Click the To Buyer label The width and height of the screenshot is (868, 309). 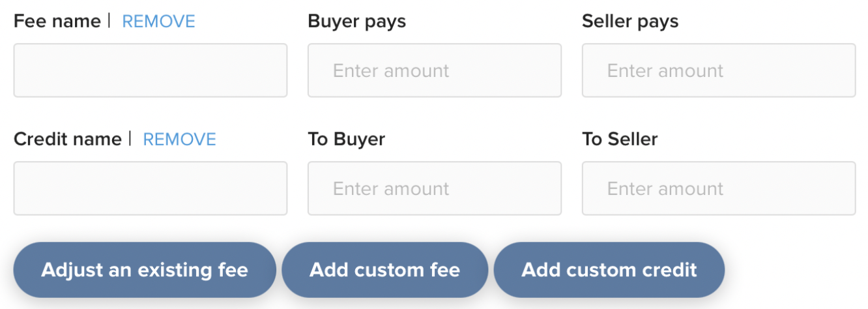point(347,140)
